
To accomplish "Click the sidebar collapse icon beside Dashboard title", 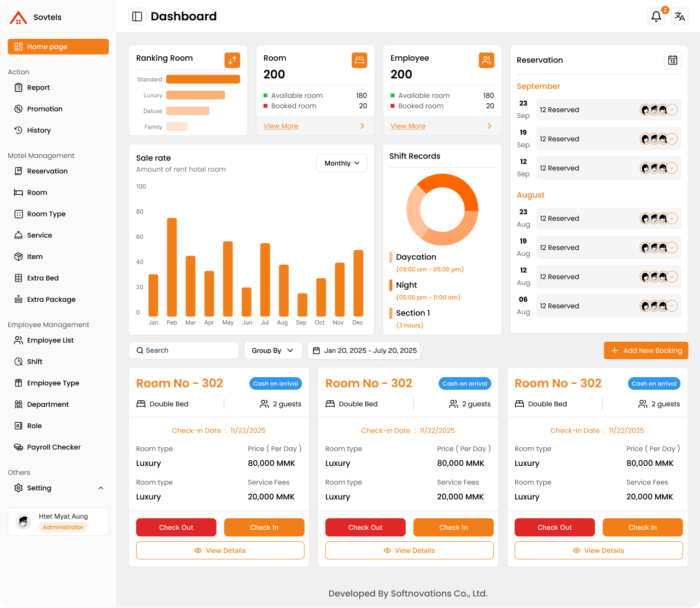I will click(137, 16).
